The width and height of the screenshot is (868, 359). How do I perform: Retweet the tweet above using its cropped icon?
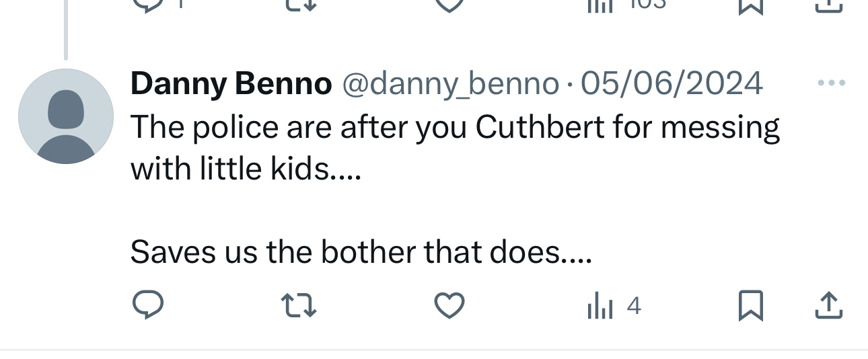(x=299, y=4)
